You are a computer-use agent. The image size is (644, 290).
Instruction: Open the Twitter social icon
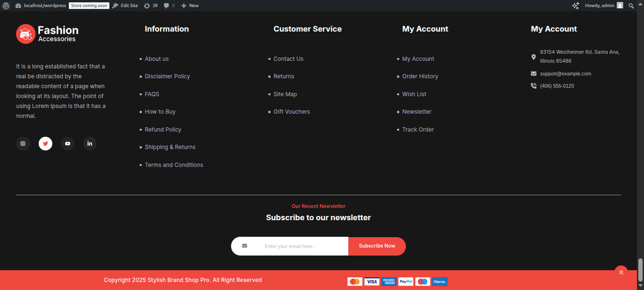click(45, 144)
